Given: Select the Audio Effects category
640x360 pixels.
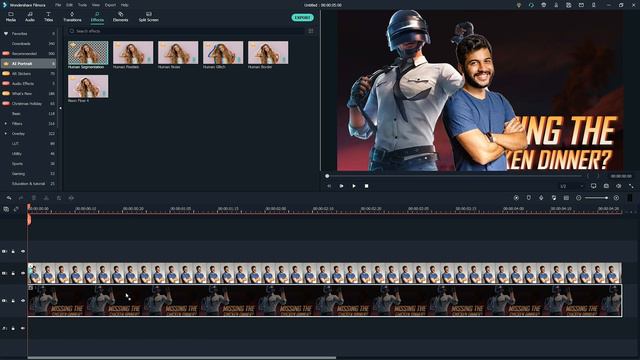Looking at the screenshot, I should click(x=29, y=84).
